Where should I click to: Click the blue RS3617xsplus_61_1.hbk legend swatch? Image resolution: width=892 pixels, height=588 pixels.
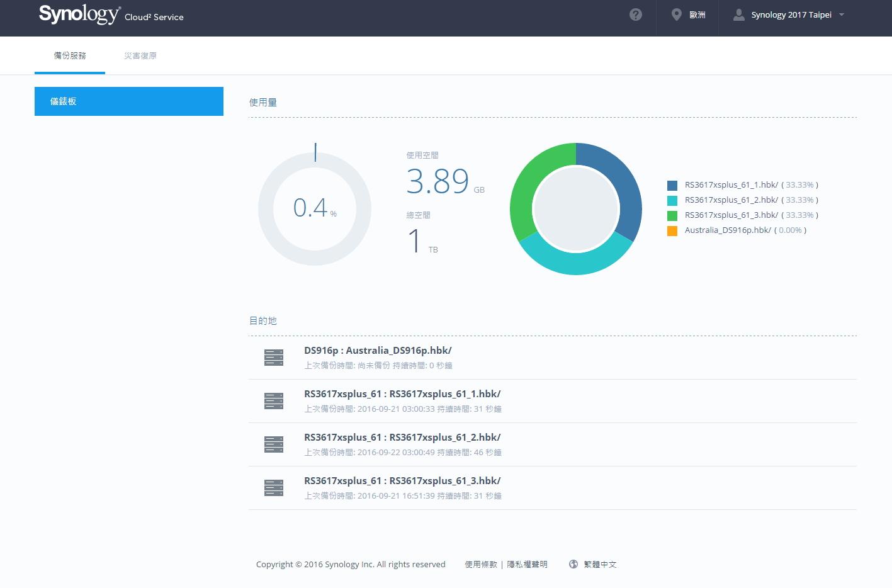[672, 185]
